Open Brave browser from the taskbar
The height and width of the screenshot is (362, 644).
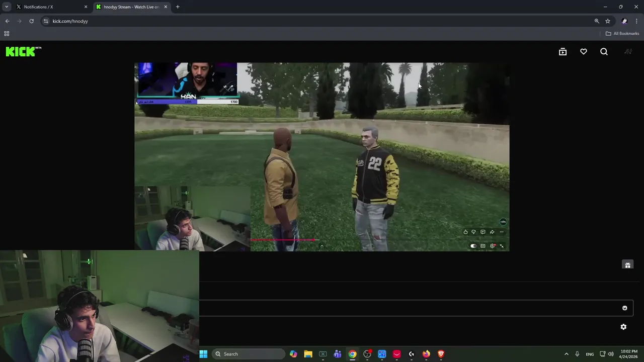(441, 354)
